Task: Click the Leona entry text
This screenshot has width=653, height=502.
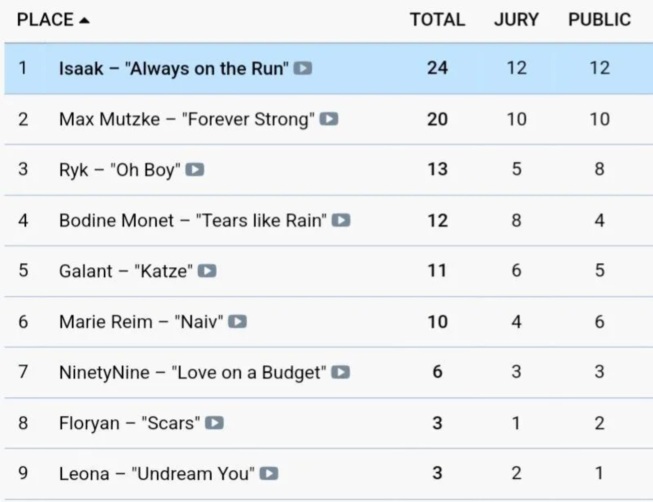Action: click(157, 474)
